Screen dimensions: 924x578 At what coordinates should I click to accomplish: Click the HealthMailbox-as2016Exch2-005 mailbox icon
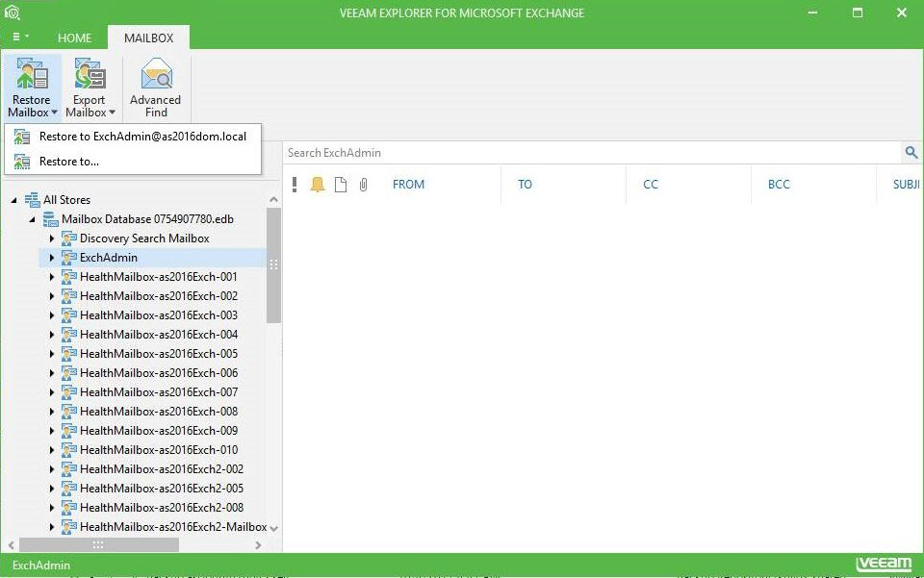(x=69, y=488)
